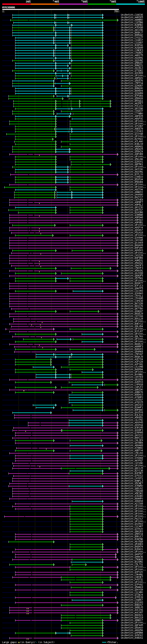Select the UniRef100_C5DYF3 hit label

[x=132, y=268]
